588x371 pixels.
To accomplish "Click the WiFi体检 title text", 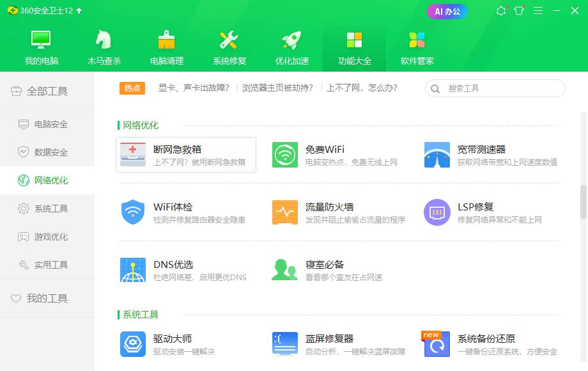I will (173, 207).
